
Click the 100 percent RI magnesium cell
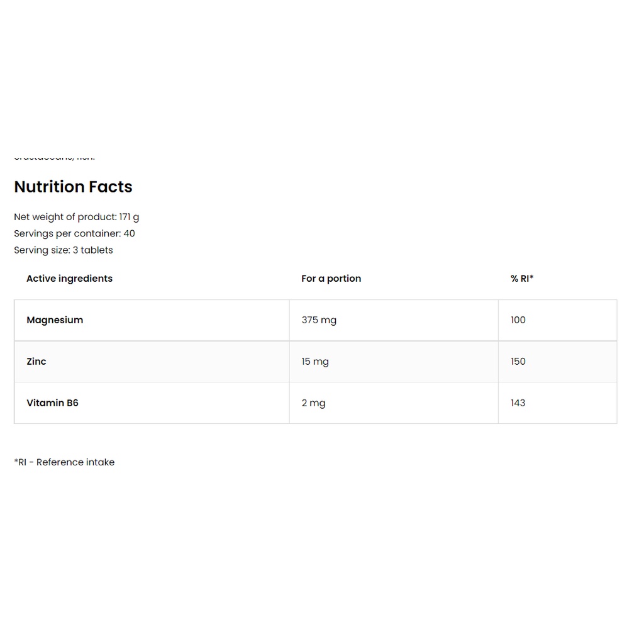[518, 320]
